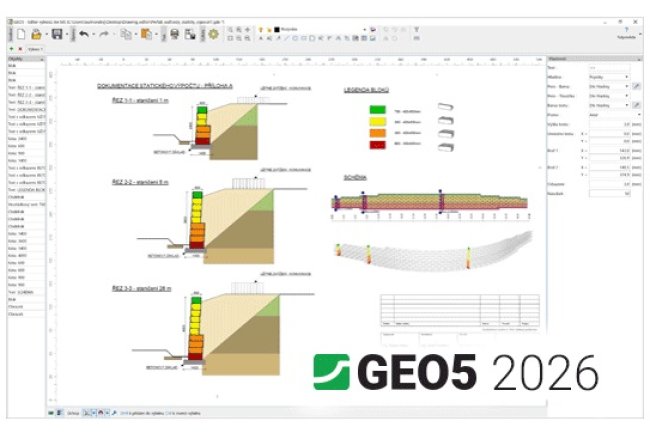Click the Bod 2 Y coordinate field
Screen dimensions: 650x433
tap(609, 175)
